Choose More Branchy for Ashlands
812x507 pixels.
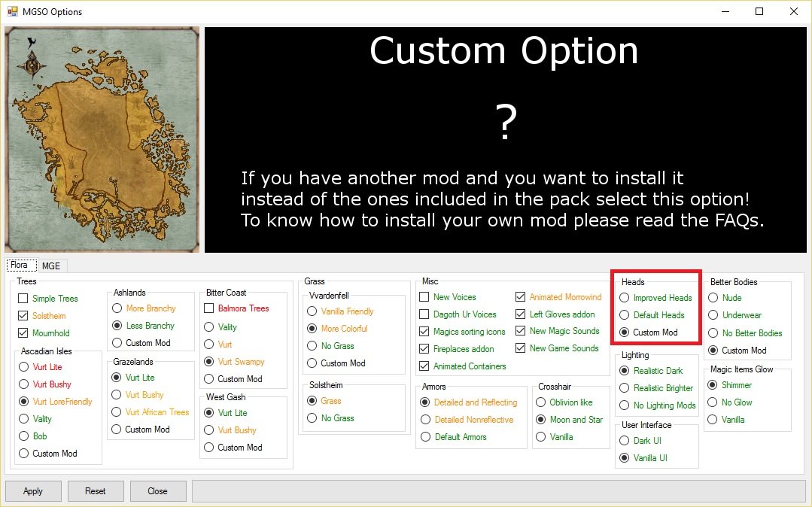click(x=117, y=308)
